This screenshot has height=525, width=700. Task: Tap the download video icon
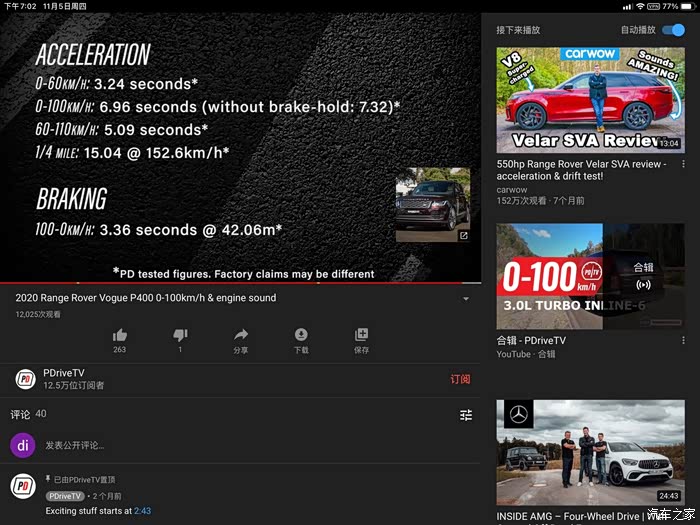[x=301, y=335]
